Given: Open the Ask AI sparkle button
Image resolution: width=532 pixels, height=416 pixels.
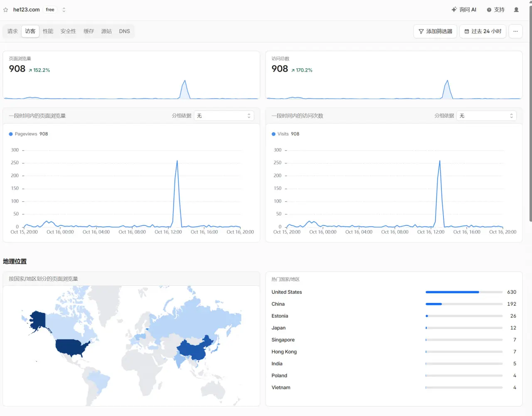Looking at the screenshot, I should [464, 10].
